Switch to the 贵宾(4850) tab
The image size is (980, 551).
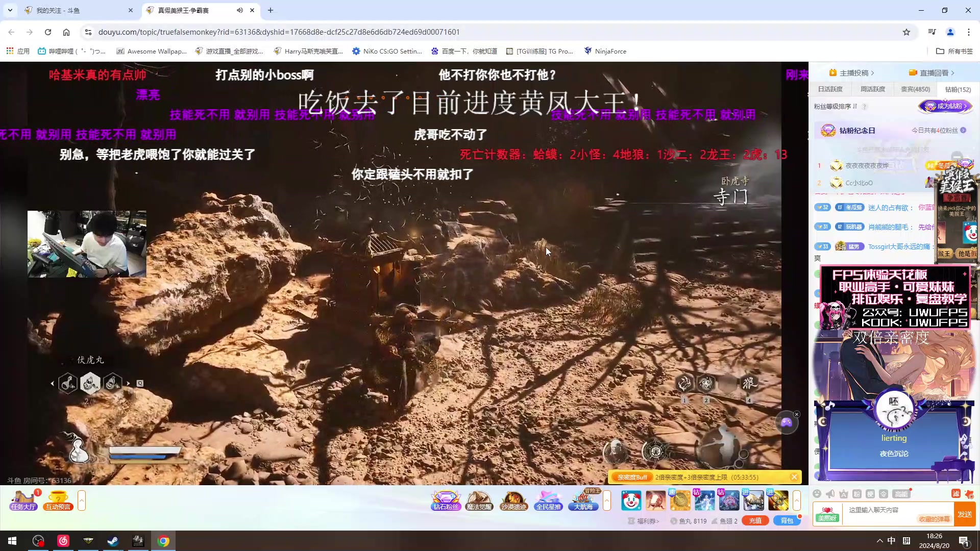(915, 89)
